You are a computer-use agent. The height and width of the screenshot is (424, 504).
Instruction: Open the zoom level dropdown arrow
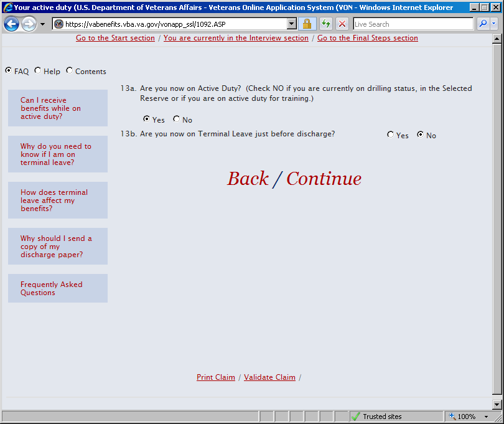click(x=487, y=417)
